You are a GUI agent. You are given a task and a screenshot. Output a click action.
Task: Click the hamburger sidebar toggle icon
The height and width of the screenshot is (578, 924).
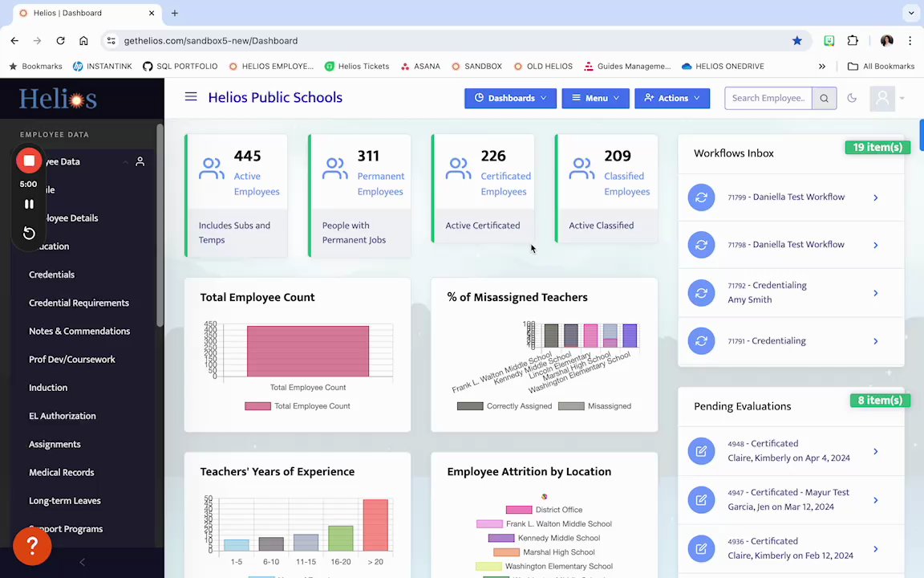(191, 96)
